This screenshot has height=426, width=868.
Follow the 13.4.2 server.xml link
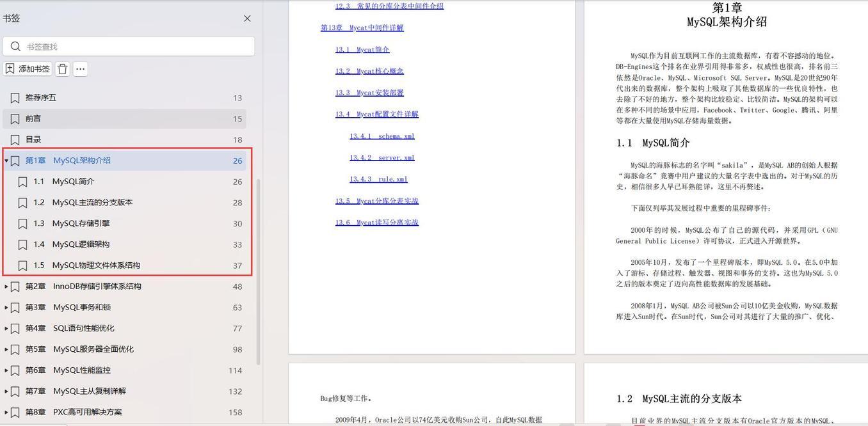click(x=382, y=157)
